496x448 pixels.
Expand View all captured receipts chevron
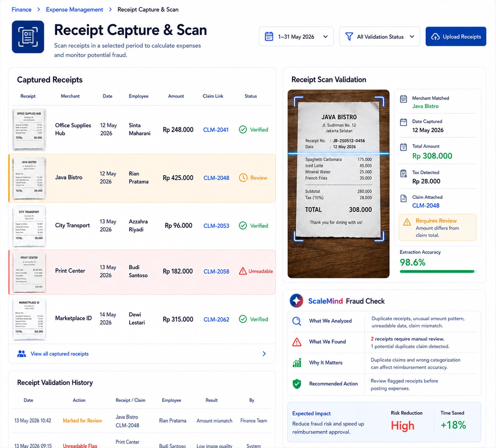click(264, 354)
